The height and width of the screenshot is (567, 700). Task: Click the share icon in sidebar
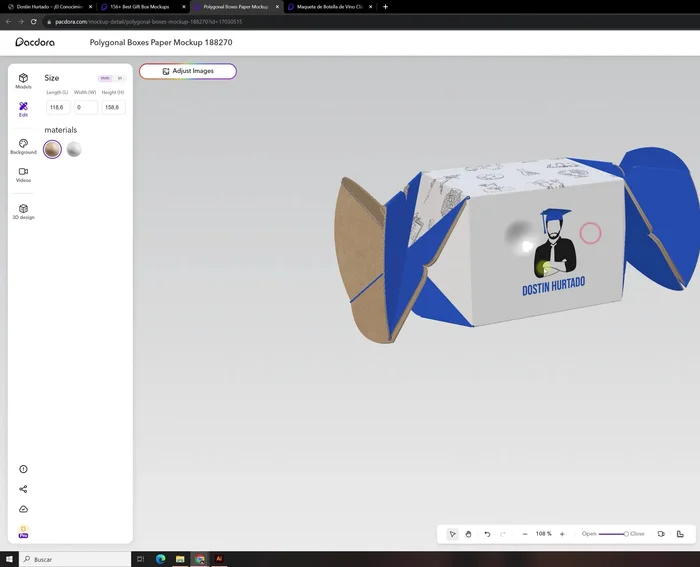(23, 489)
